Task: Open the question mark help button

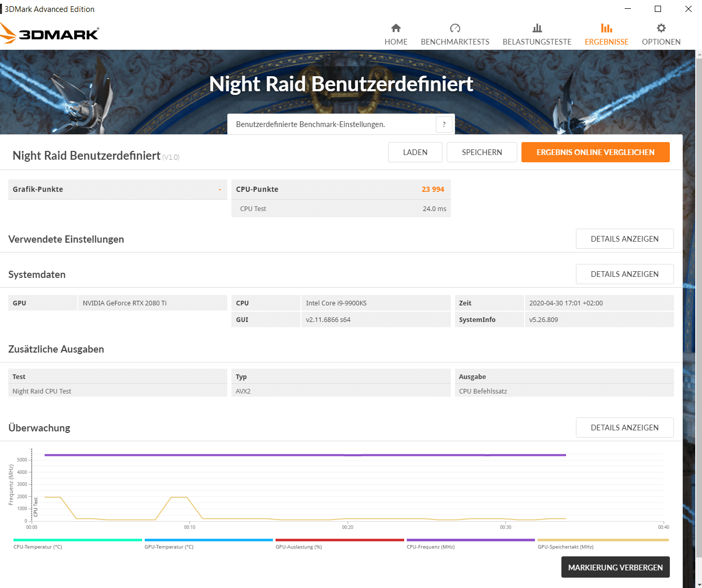Action: point(444,124)
